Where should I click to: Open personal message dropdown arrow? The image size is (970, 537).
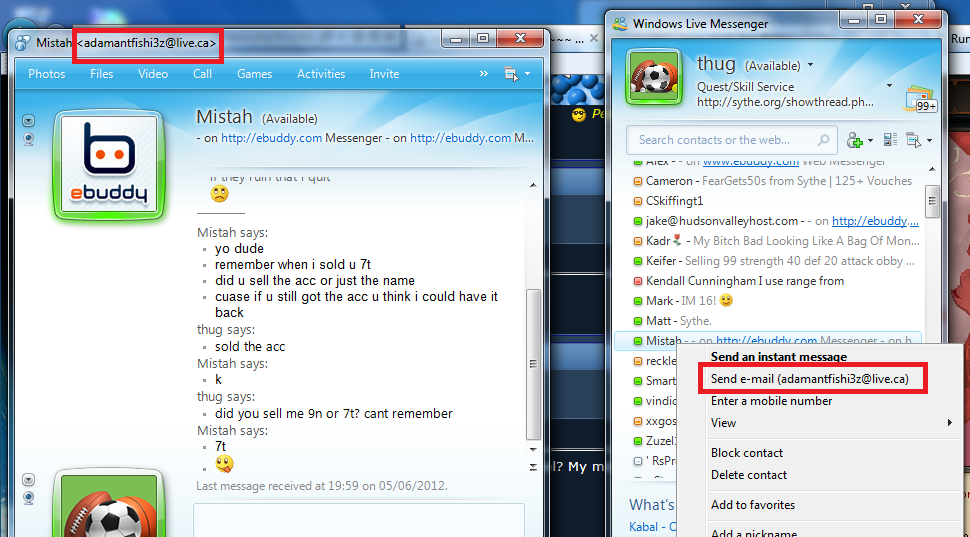click(x=890, y=86)
